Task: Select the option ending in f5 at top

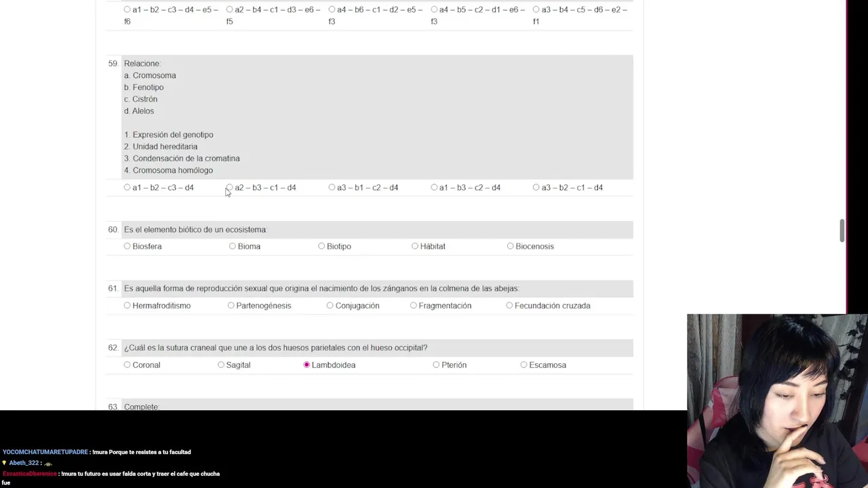Action: (x=229, y=9)
